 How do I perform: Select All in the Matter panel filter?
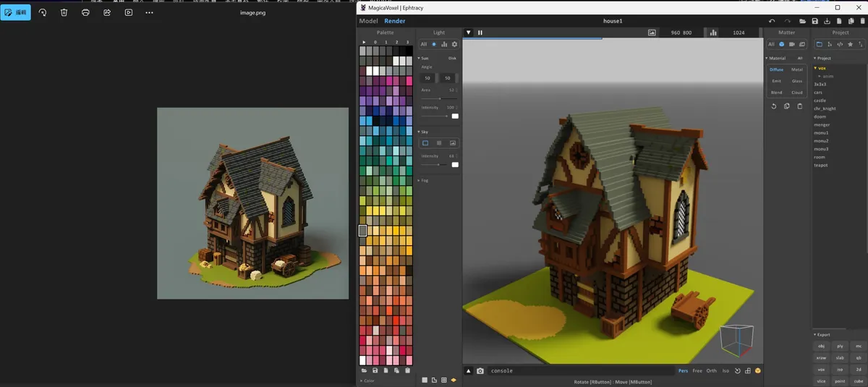[x=771, y=44]
